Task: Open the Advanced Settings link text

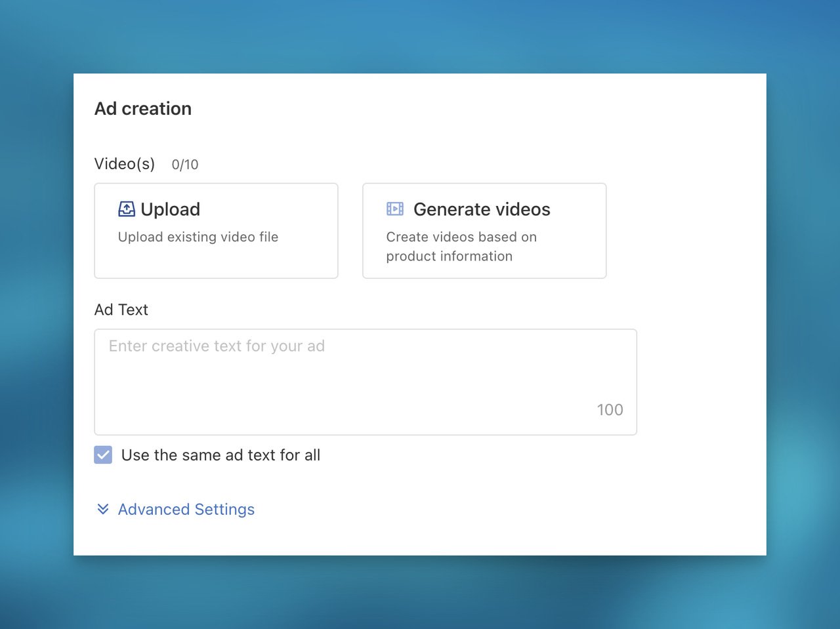Action: tap(186, 509)
